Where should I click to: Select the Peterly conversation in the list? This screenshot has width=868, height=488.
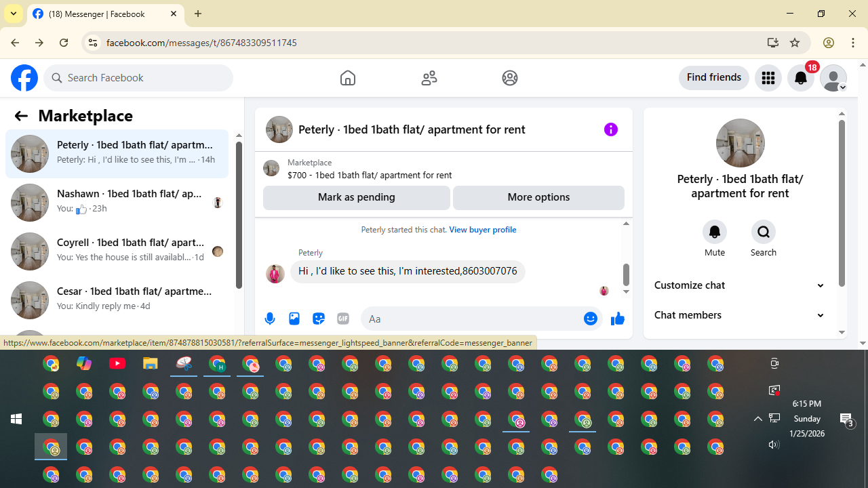(117, 154)
